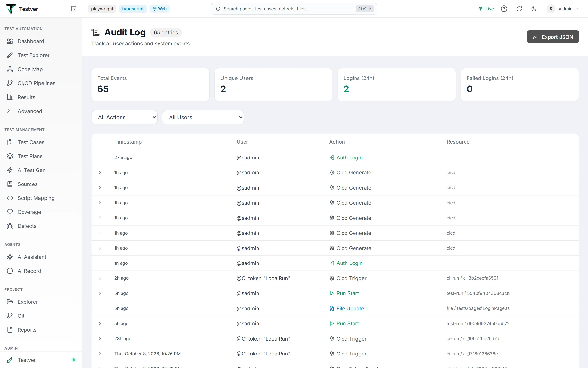Click the Coverage heart icon
588x368 pixels.
10,212
